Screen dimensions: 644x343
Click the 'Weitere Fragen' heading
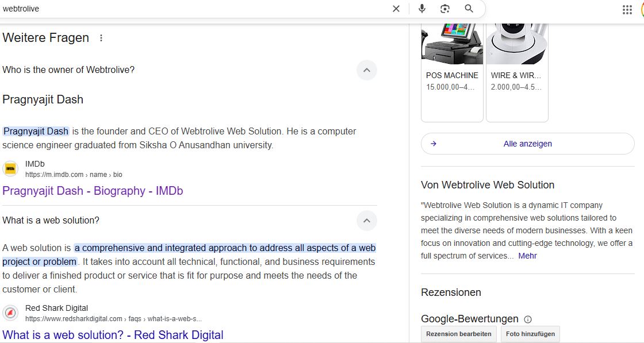45,38
